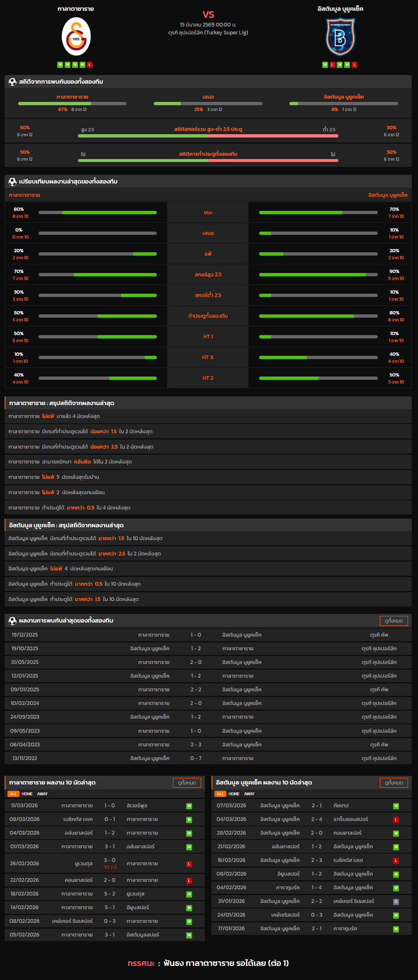Click red L form badge under Galatasaray logo

pos(90,65)
